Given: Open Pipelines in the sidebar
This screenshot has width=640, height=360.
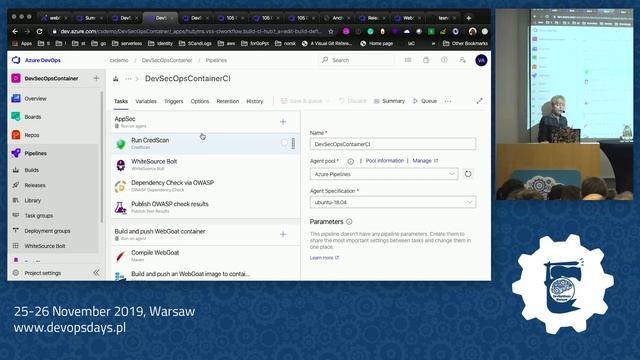Looking at the screenshot, I should [36, 153].
